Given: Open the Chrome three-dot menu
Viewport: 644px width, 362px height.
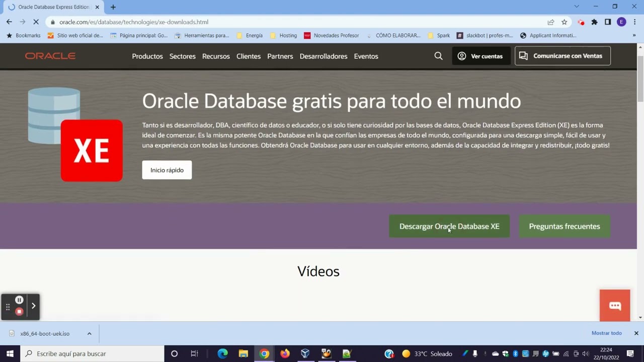Looking at the screenshot, I should [x=635, y=22].
